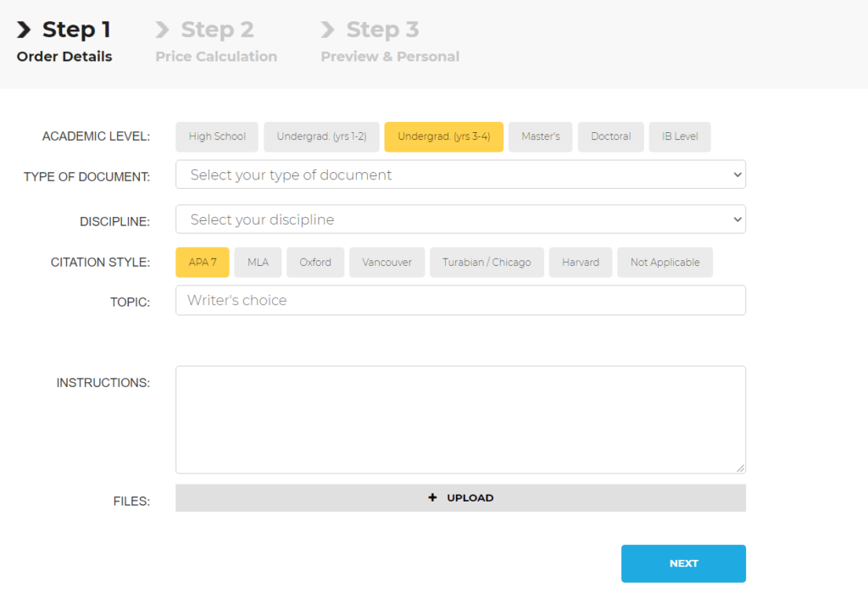Click the CITATION STYLE label

tap(100, 262)
